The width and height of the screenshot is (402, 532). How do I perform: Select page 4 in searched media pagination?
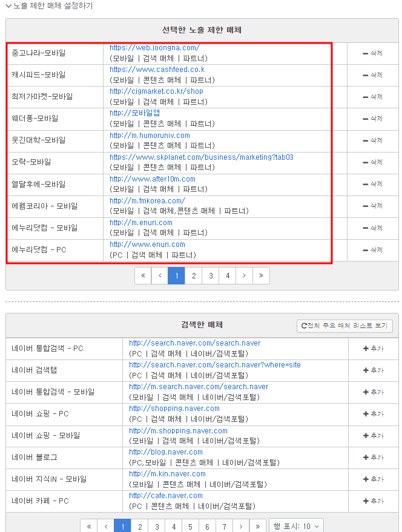point(174,527)
